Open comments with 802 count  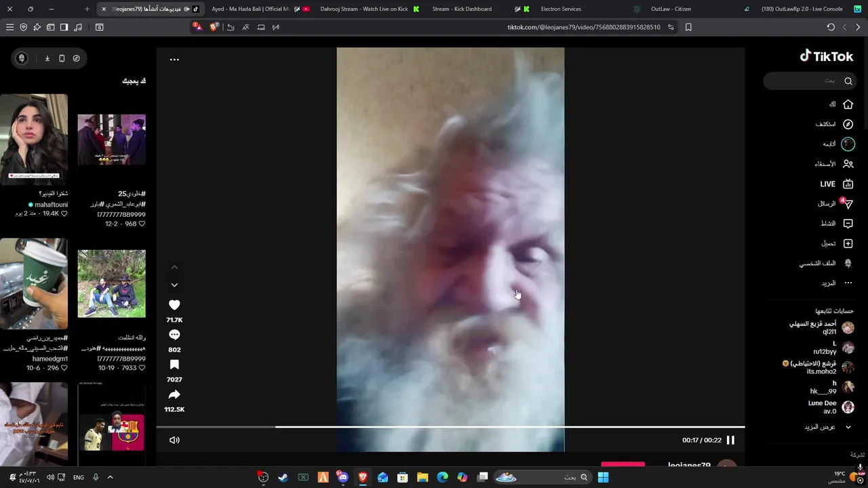tap(174, 335)
